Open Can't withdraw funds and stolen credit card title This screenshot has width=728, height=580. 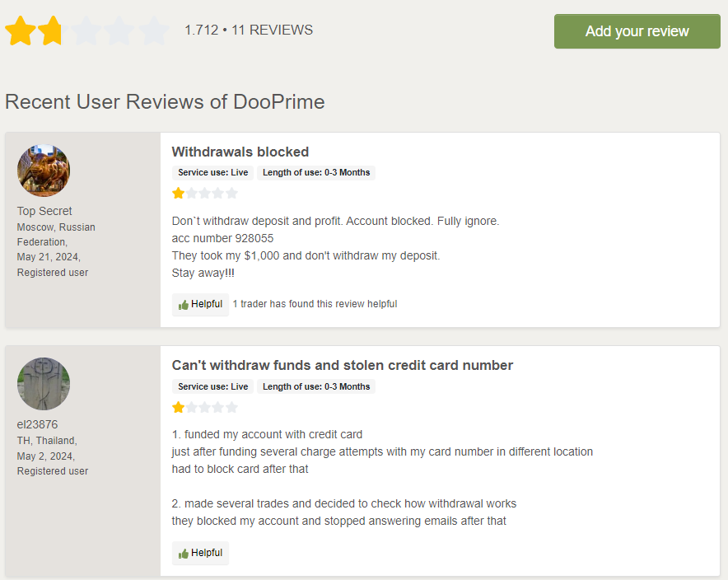(343, 366)
